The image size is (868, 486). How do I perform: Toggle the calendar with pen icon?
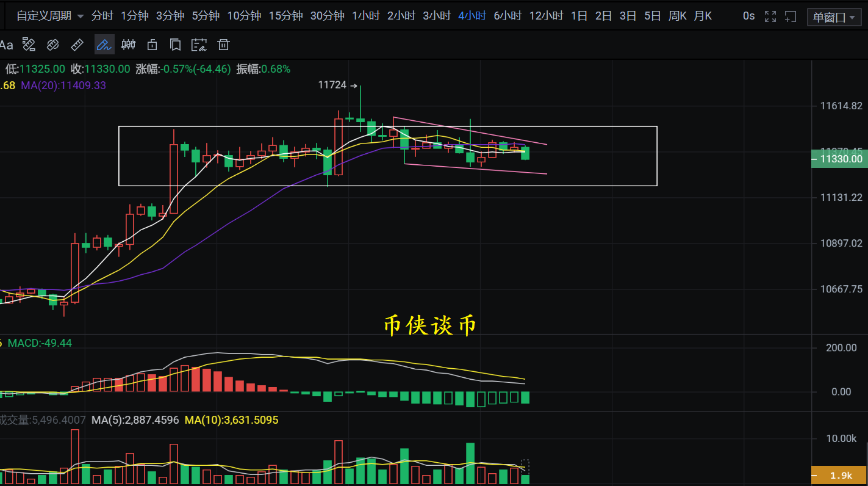tap(199, 45)
